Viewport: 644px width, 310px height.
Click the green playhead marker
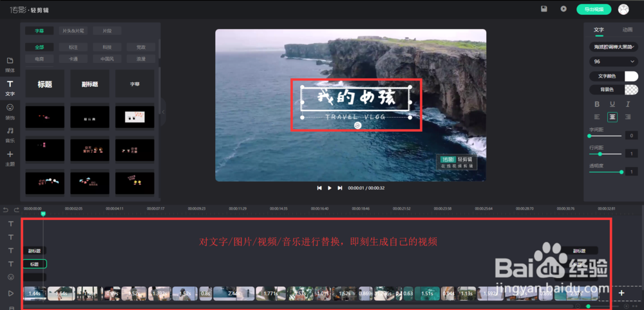[x=43, y=214]
